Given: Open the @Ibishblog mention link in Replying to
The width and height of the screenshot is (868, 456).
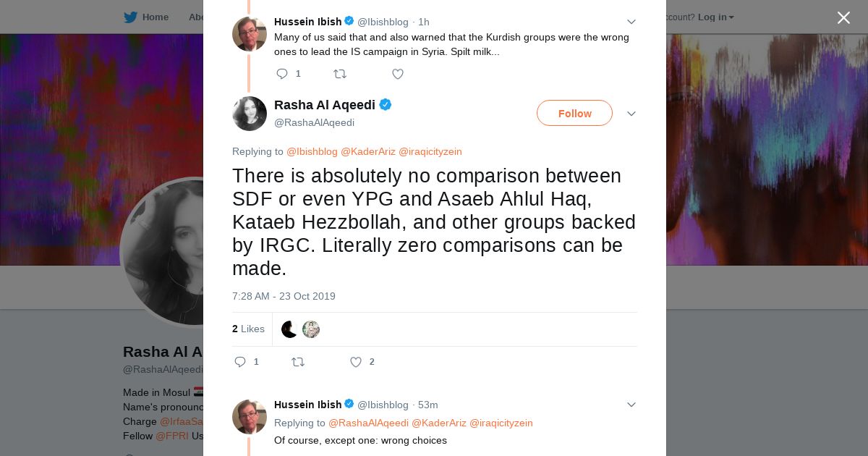Looking at the screenshot, I should pos(312,151).
